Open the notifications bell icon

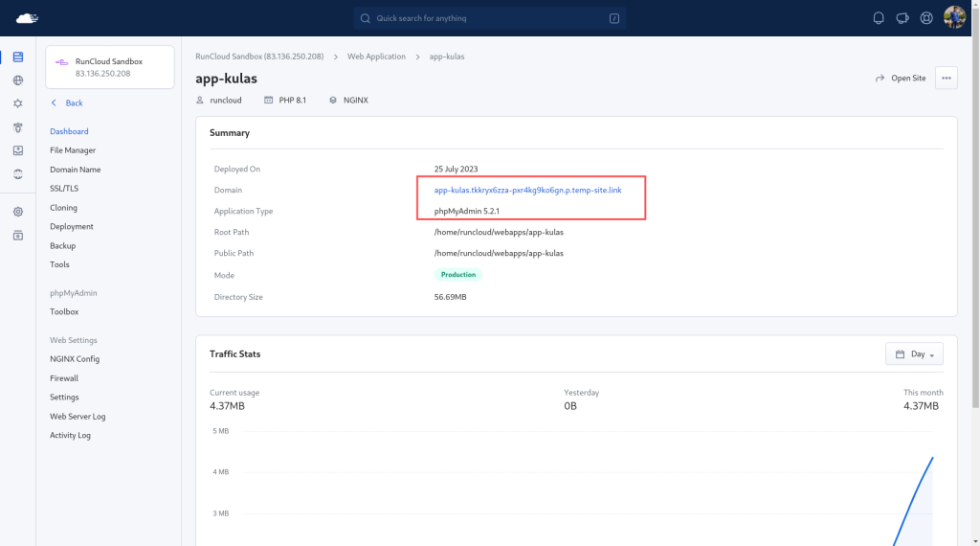point(879,18)
